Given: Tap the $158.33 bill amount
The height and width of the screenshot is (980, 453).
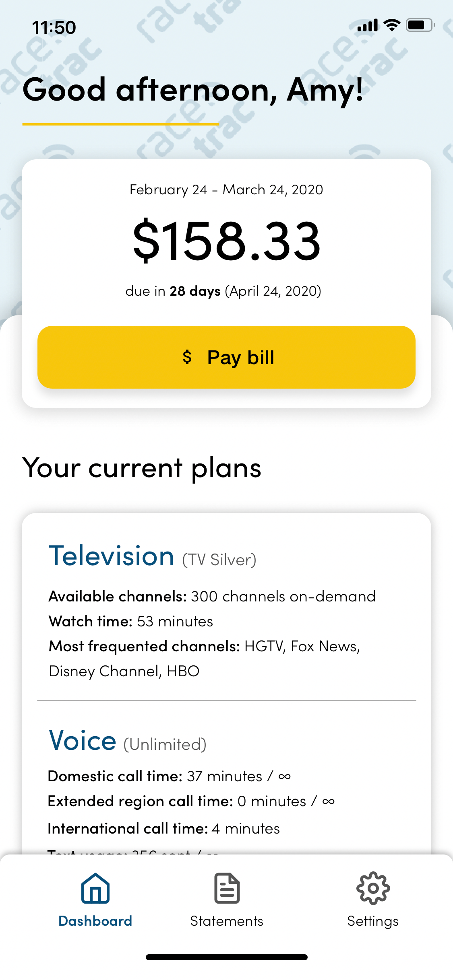Looking at the screenshot, I should tap(227, 240).
